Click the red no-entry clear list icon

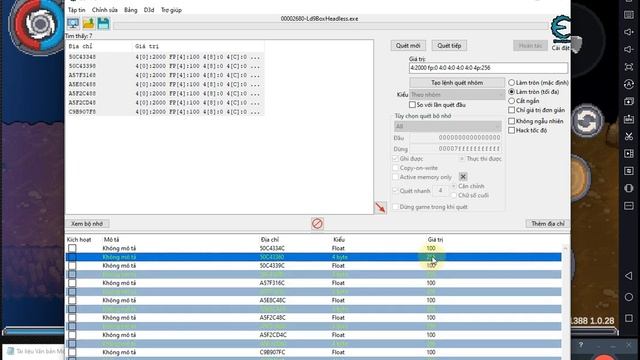[x=317, y=224]
